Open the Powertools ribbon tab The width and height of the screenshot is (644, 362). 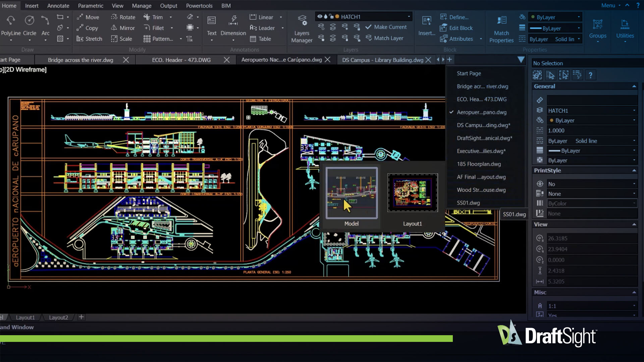(x=199, y=6)
